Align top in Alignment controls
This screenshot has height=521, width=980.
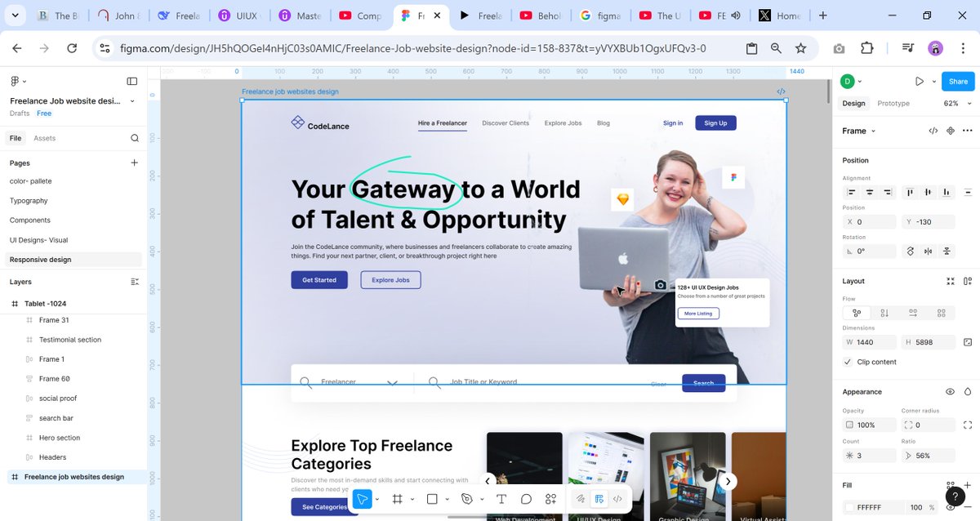pyautogui.click(x=910, y=193)
